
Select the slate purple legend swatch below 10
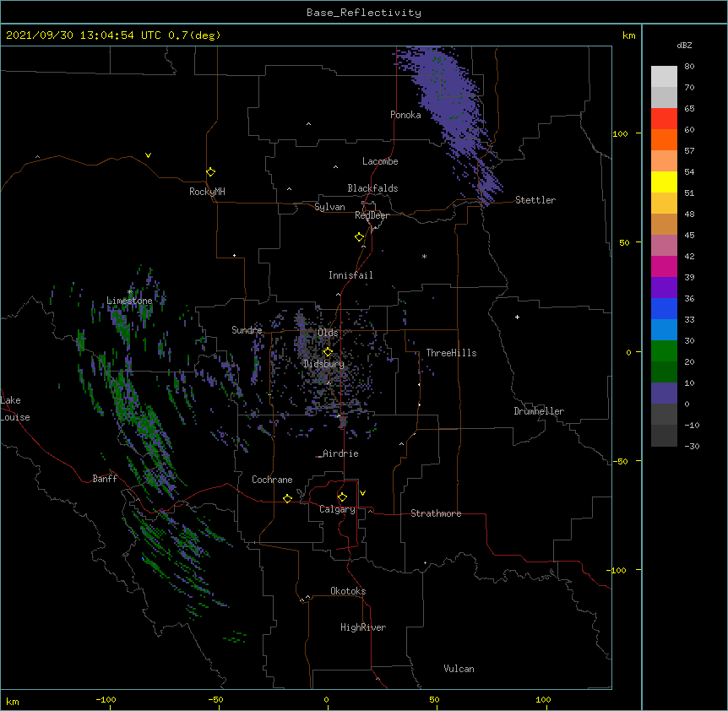click(x=664, y=393)
